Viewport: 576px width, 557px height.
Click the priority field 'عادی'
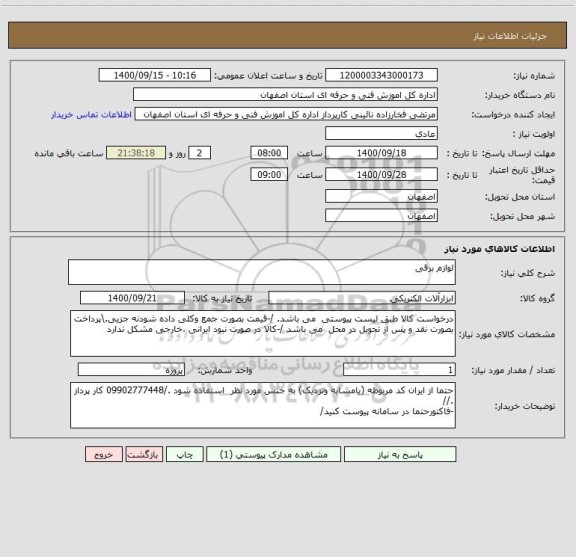click(381, 133)
